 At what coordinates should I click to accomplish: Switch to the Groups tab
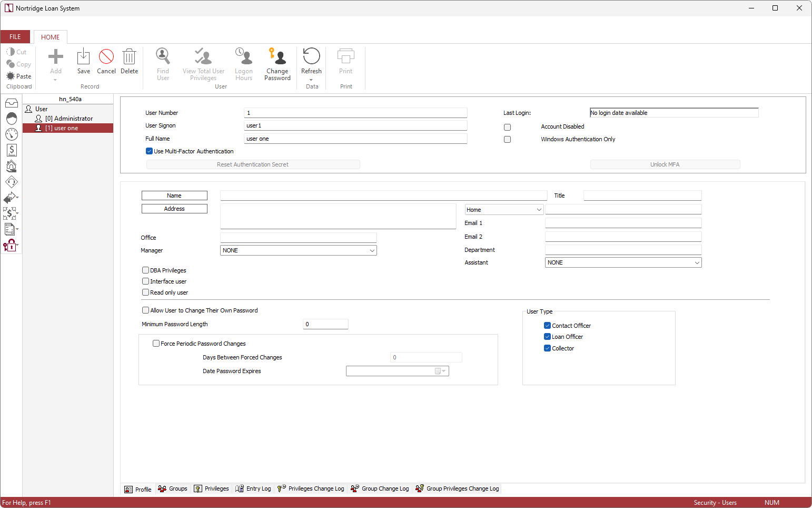(173, 489)
